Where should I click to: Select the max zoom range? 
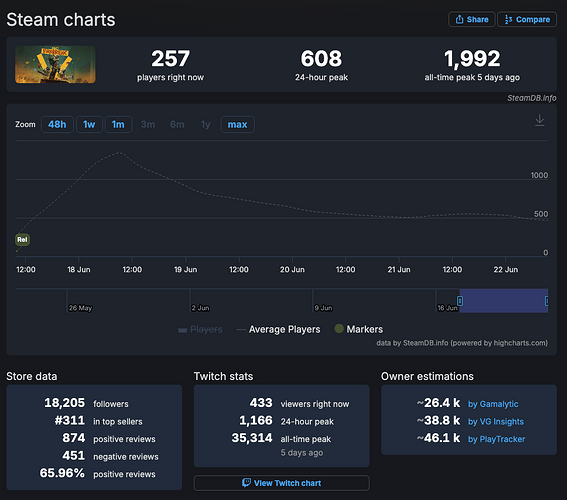(x=237, y=124)
